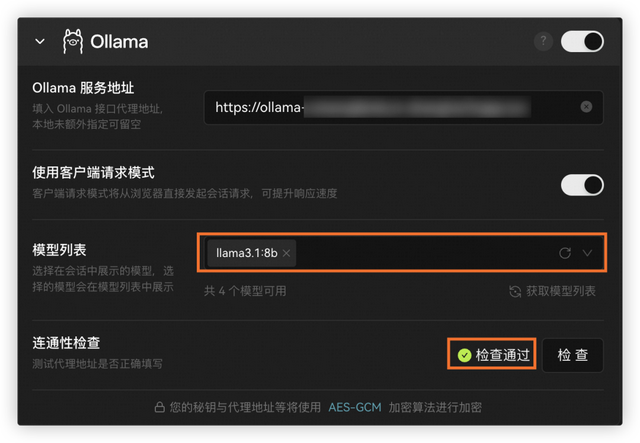Fetch models via 获取模型列表 text
Image resolution: width=640 pixels, height=443 pixels.
click(x=561, y=291)
